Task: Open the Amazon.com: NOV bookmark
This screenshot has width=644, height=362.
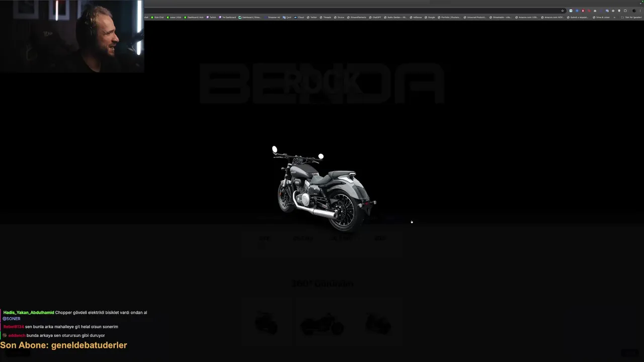Action: point(553,17)
